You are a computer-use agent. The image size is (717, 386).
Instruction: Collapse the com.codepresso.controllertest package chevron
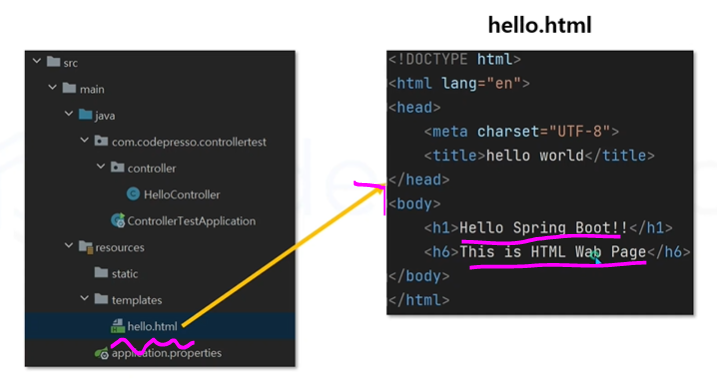coord(85,140)
